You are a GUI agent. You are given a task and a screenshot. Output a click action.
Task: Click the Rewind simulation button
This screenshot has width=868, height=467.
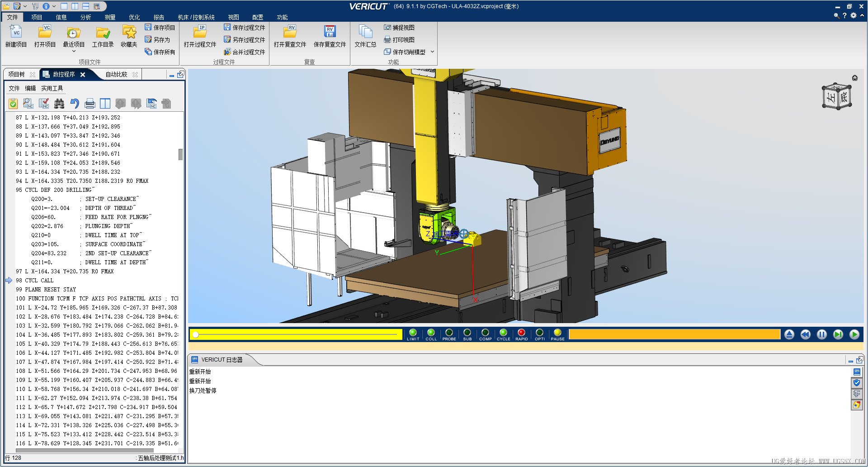(805, 334)
